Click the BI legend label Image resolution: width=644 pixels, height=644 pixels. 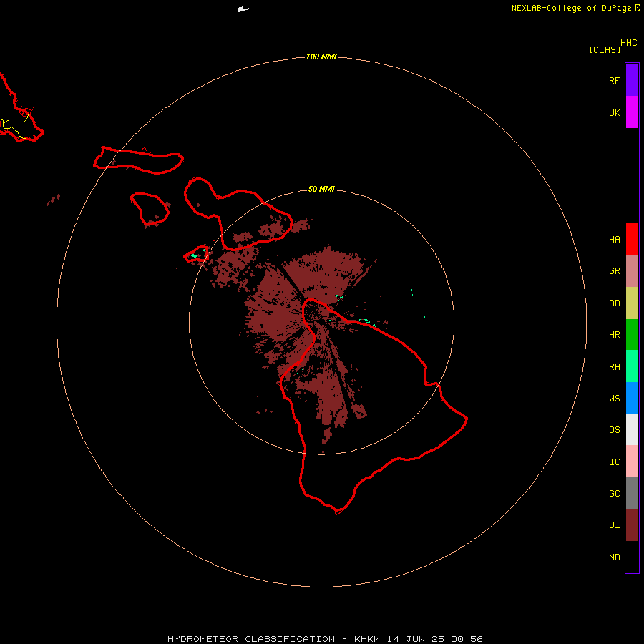pos(614,525)
